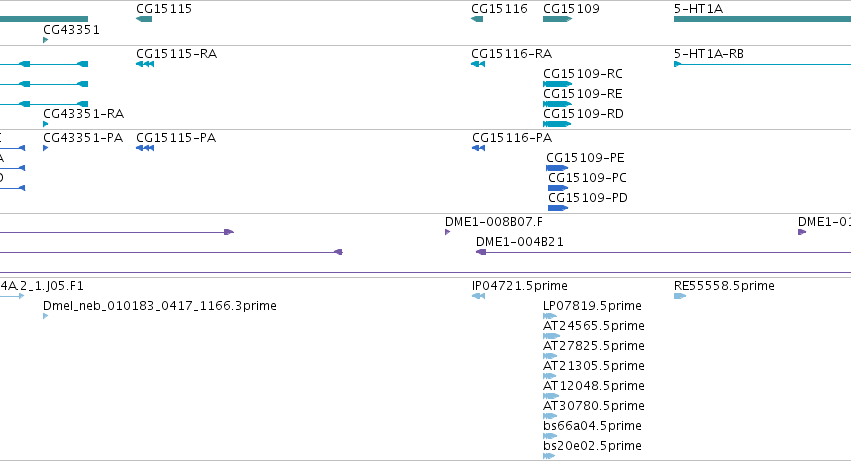851x461 pixels.
Task: Click the CG43351-PA protein marker
Action: [x=46, y=148]
